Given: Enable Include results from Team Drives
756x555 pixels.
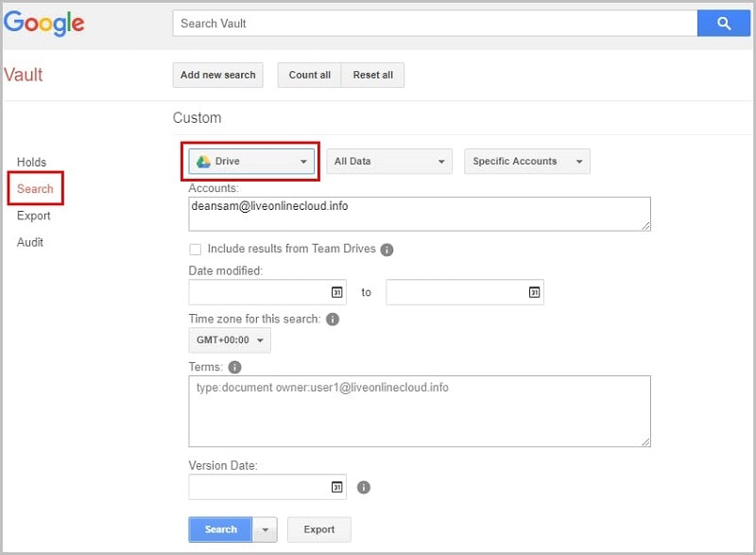Looking at the screenshot, I should coord(196,250).
